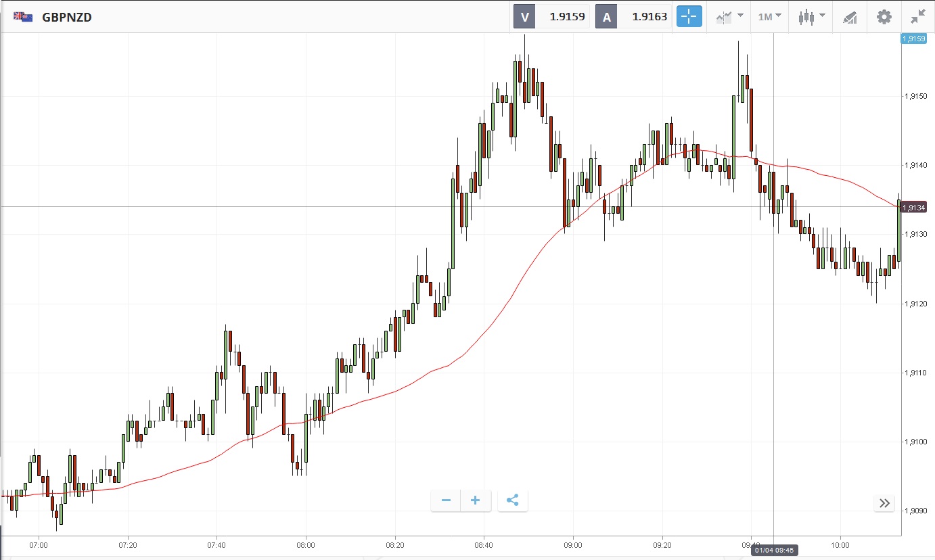Jump to latest candles with double-arrow

click(884, 503)
